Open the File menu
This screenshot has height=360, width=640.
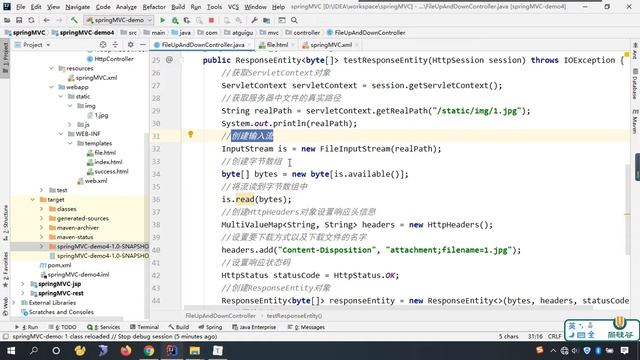(x=20, y=7)
